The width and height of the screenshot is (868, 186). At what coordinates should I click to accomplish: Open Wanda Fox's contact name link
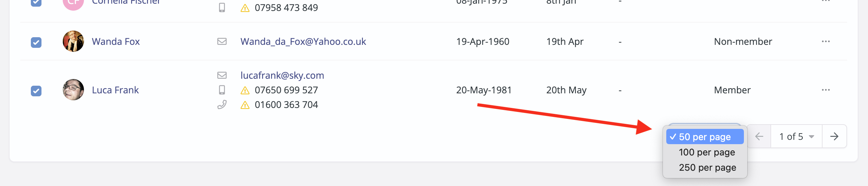(115, 42)
